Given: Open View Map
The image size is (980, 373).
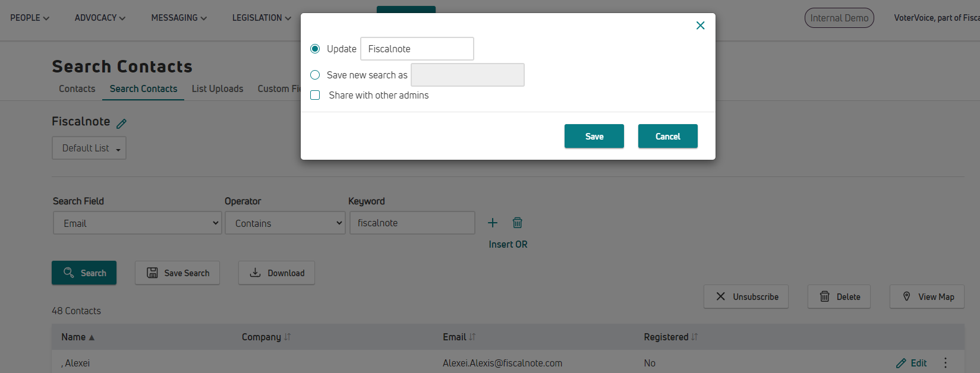Looking at the screenshot, I should click(927, 296).
